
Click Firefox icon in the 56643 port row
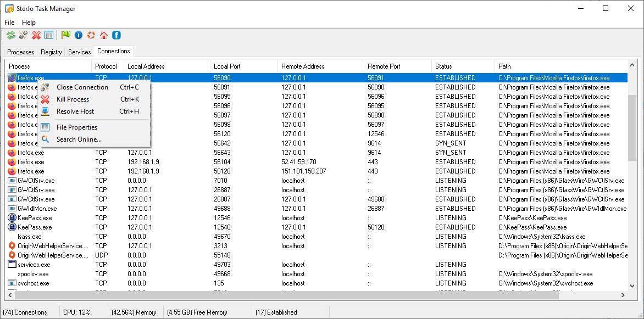(12, 152)
